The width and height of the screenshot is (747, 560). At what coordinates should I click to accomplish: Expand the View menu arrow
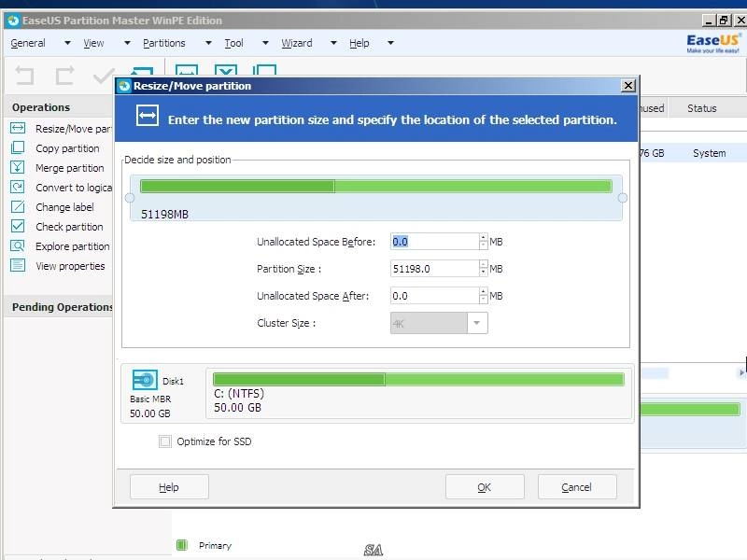[127, 43]
